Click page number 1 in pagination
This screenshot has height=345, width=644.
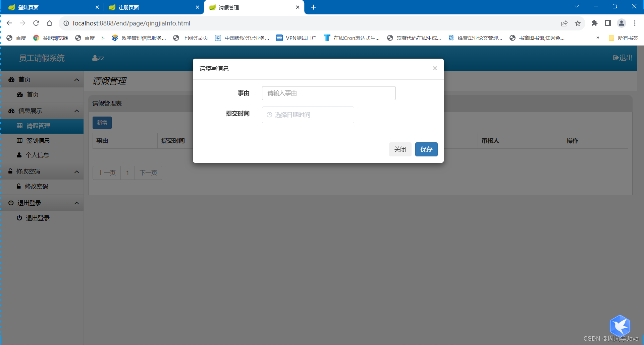pos(127,173)
